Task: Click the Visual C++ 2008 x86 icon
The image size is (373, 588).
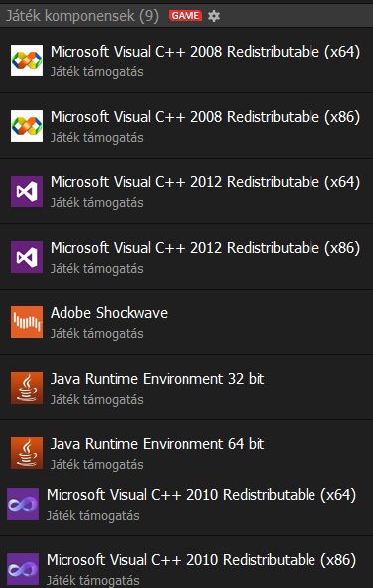Action: click(x=27, y=126)
